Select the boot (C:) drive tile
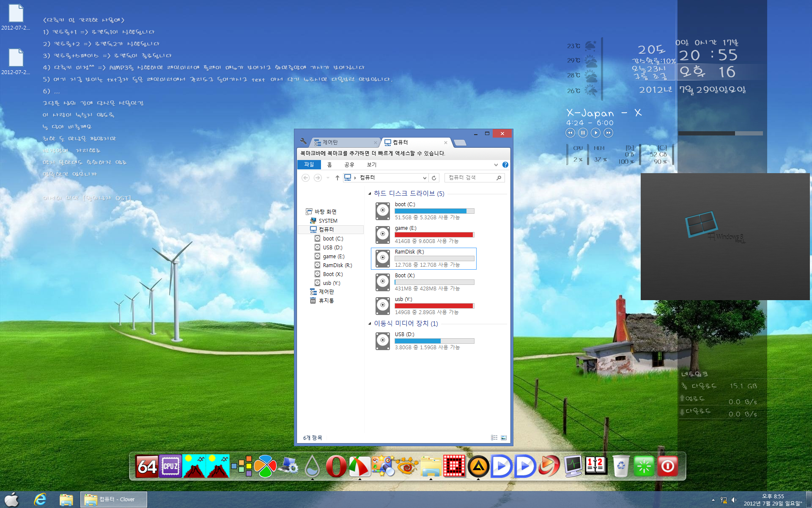The width and height of the screenshot is (812, 508). [x=424, y=211]
